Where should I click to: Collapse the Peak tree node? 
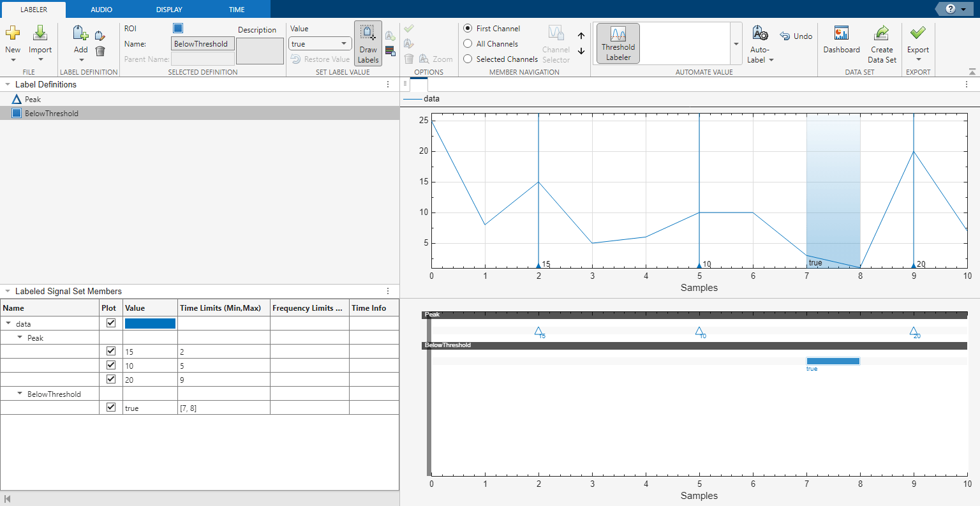click(x=20, y=338)
